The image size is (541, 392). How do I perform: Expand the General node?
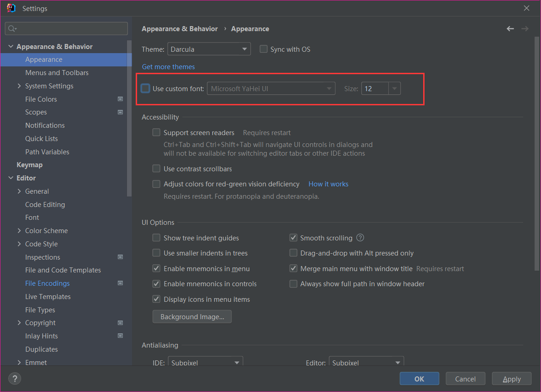point(19,191)
